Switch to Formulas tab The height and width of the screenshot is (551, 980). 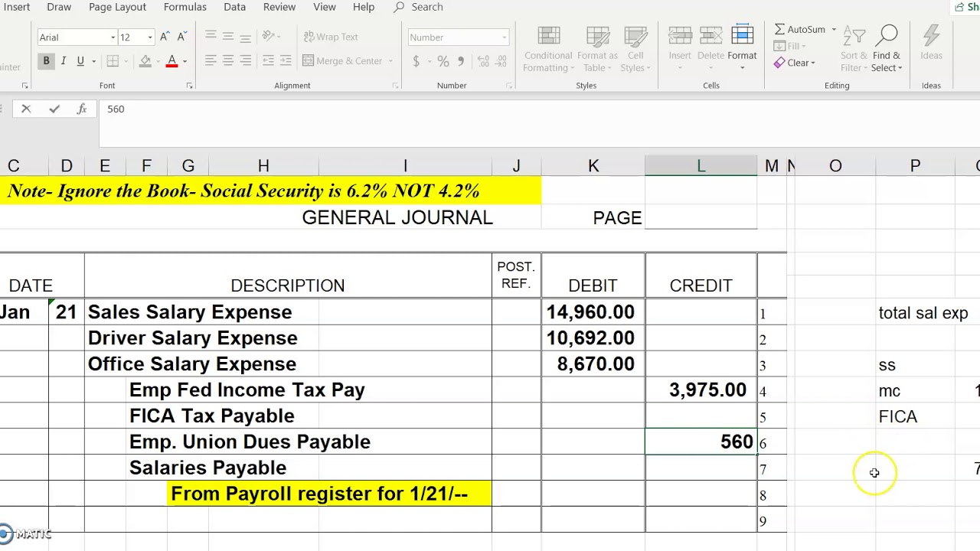point(185,7)
